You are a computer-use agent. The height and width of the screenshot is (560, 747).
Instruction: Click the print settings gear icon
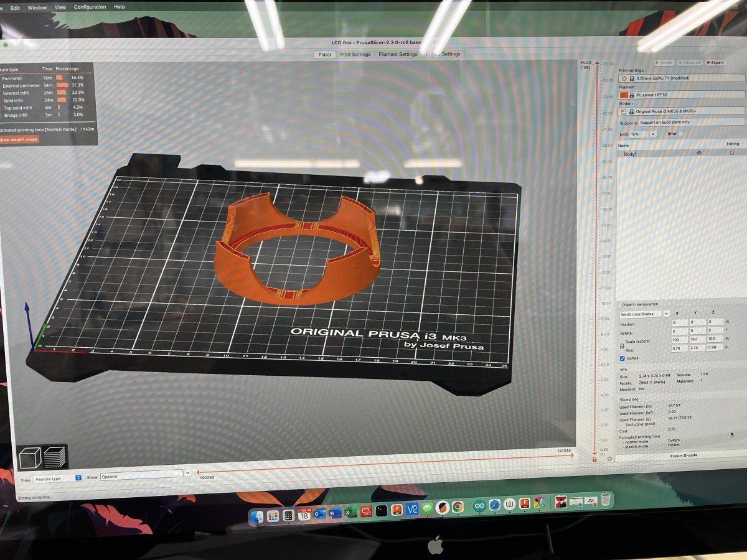pyautogui.click(x=624, y=79)
